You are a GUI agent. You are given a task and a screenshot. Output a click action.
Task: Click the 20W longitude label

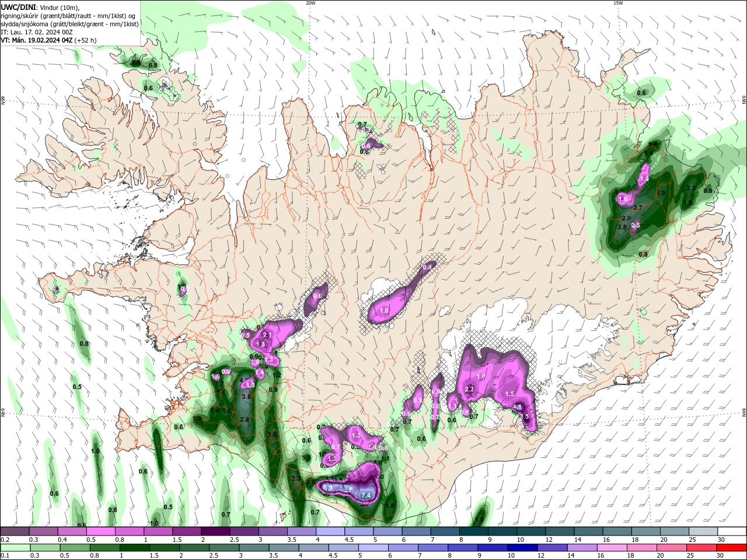point(310,3)
